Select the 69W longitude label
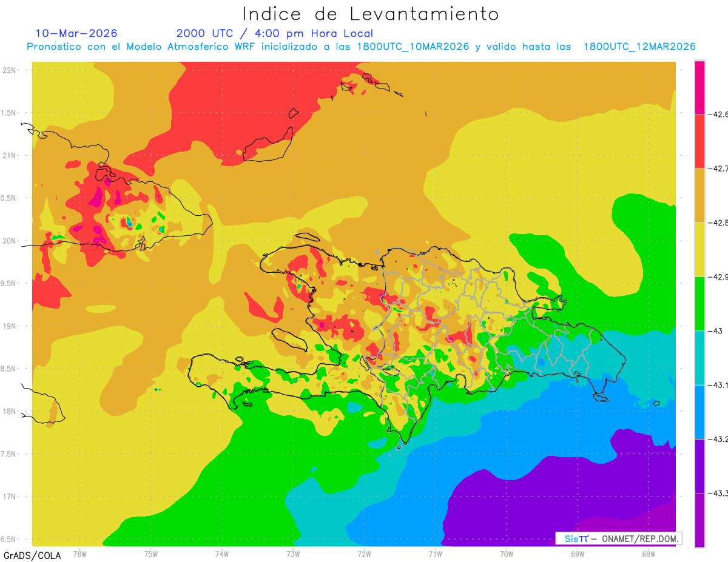Image resolution: width=728 pixels, height=562 pixels. pos(578,554)
